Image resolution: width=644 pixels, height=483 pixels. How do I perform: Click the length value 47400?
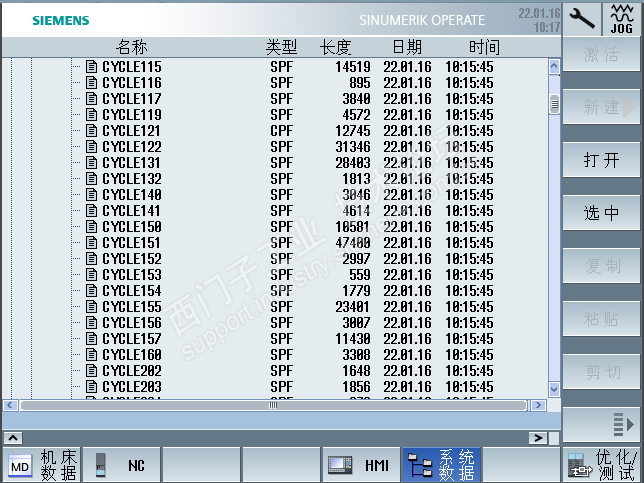click(x=353, y=243)
